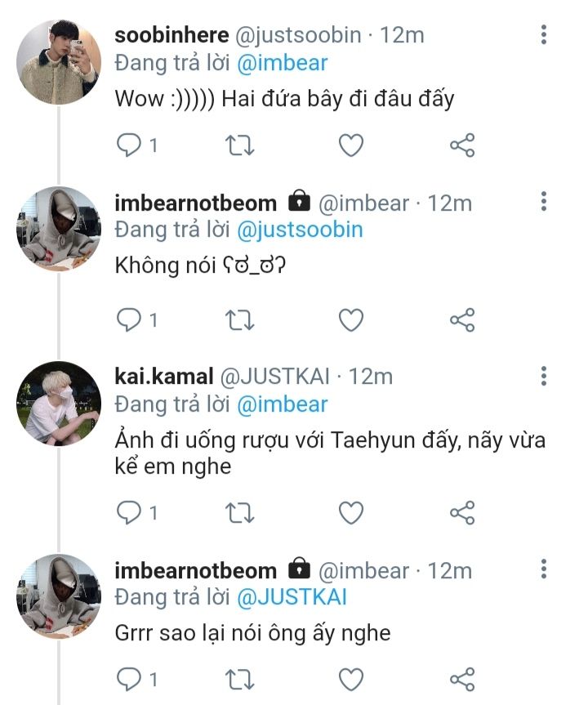View soobinhere's profile picture
588x705 pixels.
pyautogui.click(x=58, y=62)
